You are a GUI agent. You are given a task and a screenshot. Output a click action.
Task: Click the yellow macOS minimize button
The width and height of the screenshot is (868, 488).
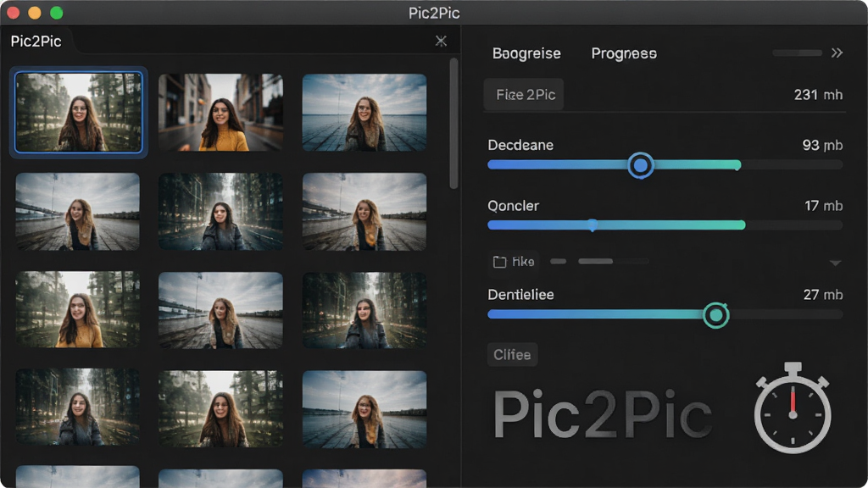[34, 13]
